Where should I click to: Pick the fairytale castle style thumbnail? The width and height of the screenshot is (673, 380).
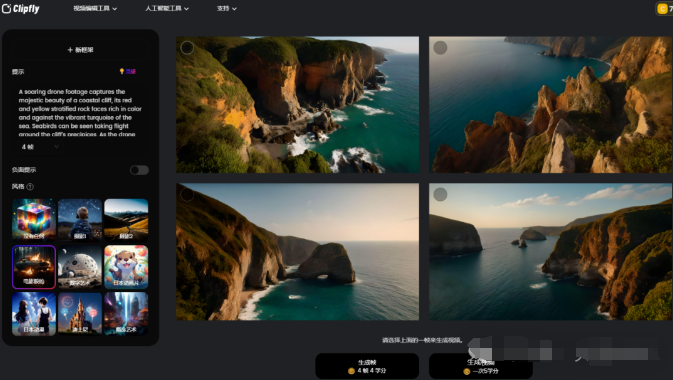(x=80, y=314)
